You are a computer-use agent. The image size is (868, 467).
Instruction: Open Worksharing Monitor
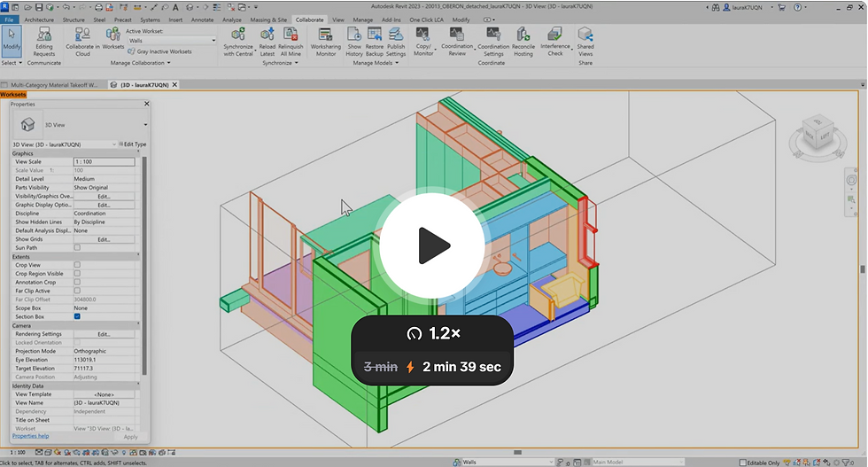coord(326,43)
